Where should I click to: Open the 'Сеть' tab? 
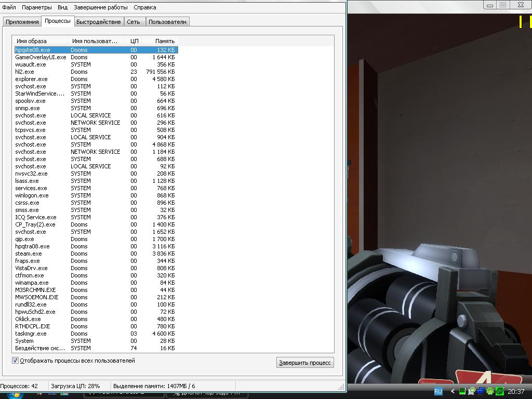tap(134, 22)
